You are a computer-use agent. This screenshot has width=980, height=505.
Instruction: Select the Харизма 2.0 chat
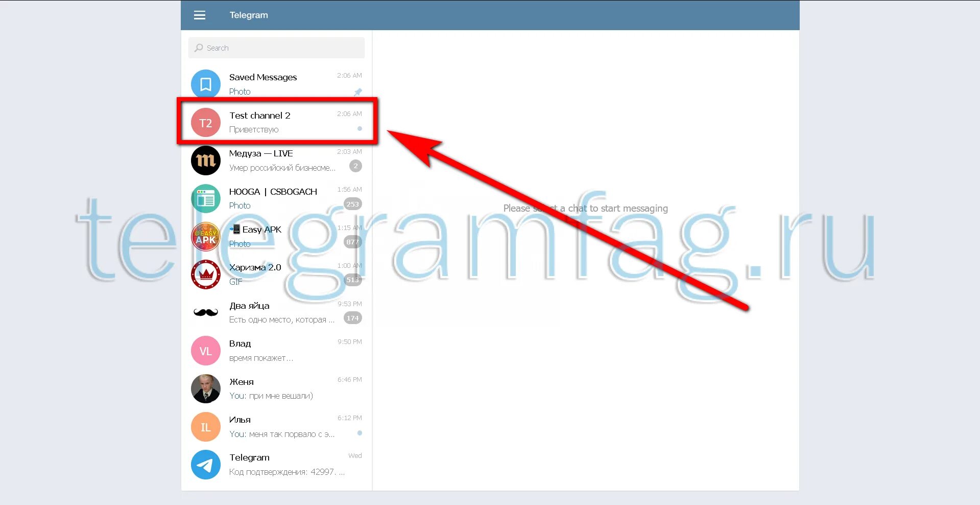point(276,274)
